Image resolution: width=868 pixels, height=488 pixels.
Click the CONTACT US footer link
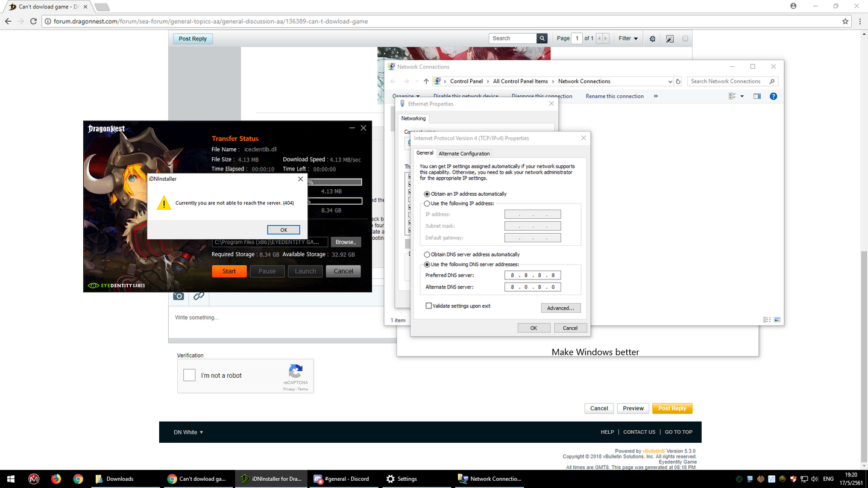[x=639, y=432]
